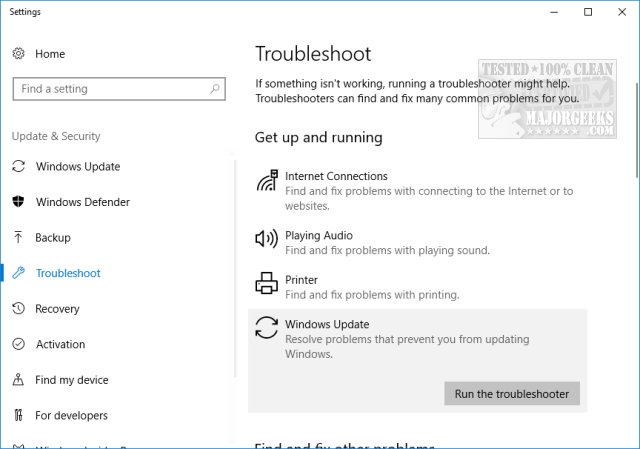Click the Printer troubleshooter icon
This screenshot has height=449, width=640.
[267, 283]
